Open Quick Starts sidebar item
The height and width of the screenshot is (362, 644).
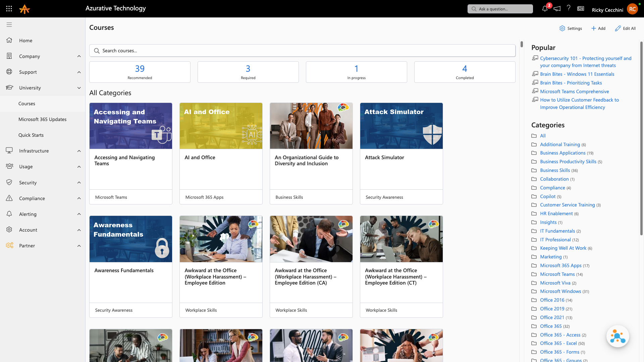(43, 135)
